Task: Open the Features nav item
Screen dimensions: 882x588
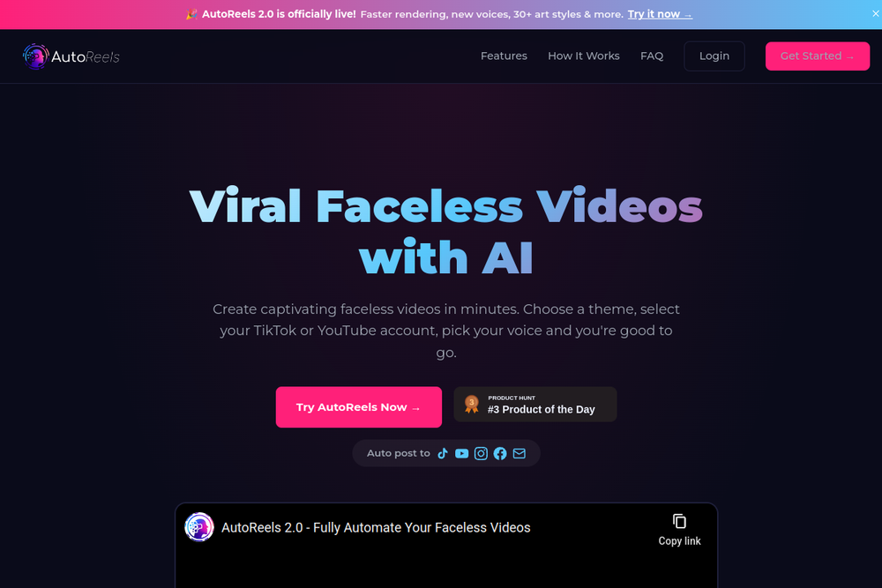Action: (x=504, y=56)
